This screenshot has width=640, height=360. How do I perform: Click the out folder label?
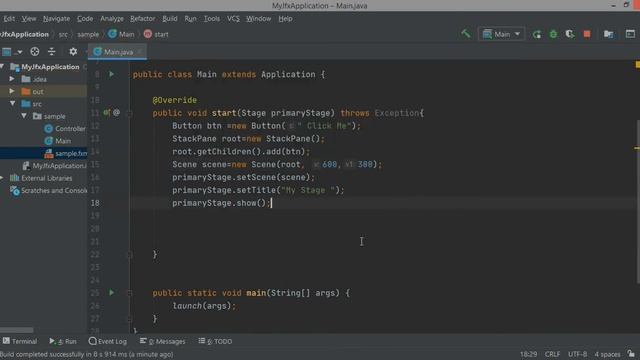(x=38, y=92)
